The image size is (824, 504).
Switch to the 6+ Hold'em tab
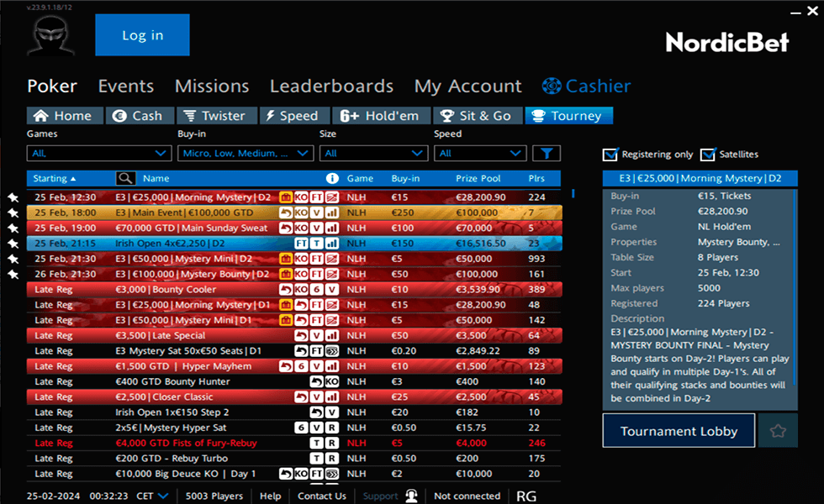(380, 116)
